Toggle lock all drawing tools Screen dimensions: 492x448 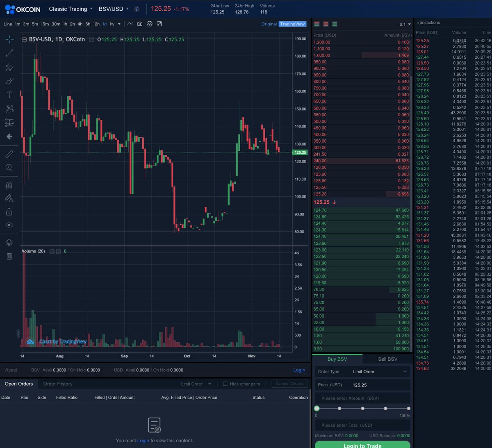click(x=9, y=212)
